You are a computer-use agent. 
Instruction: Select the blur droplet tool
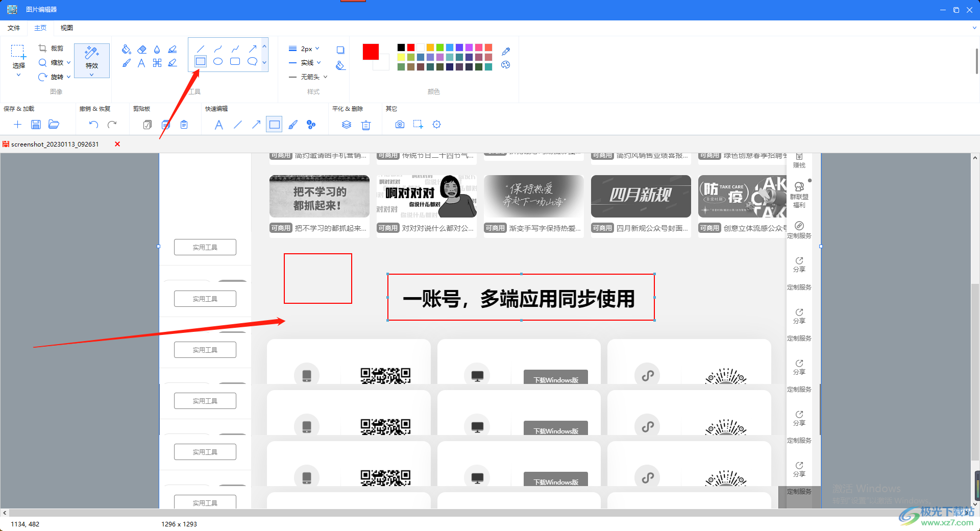coord(157,50)
